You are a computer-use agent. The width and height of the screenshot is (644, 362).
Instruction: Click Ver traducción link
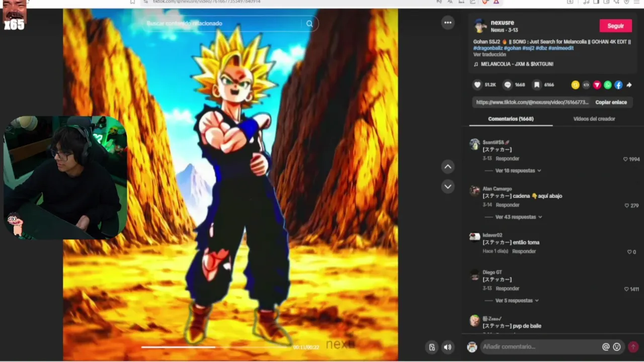490,54
